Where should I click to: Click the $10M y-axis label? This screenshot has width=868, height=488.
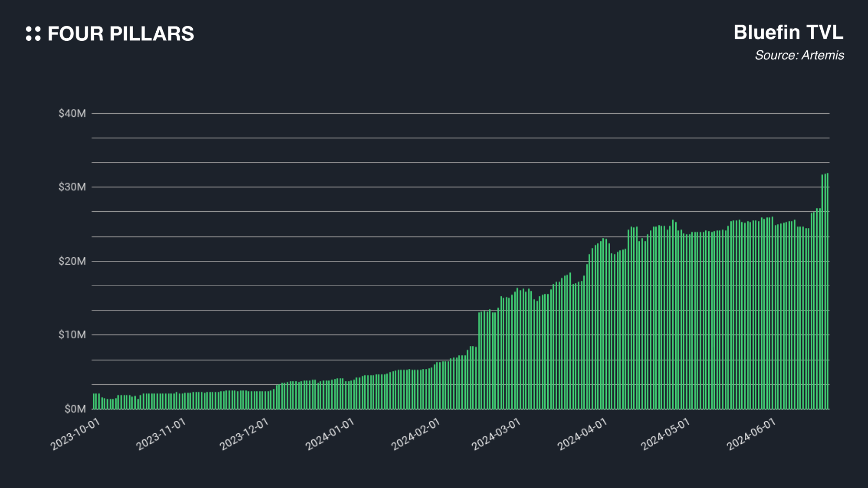click(x=72, y=335)
